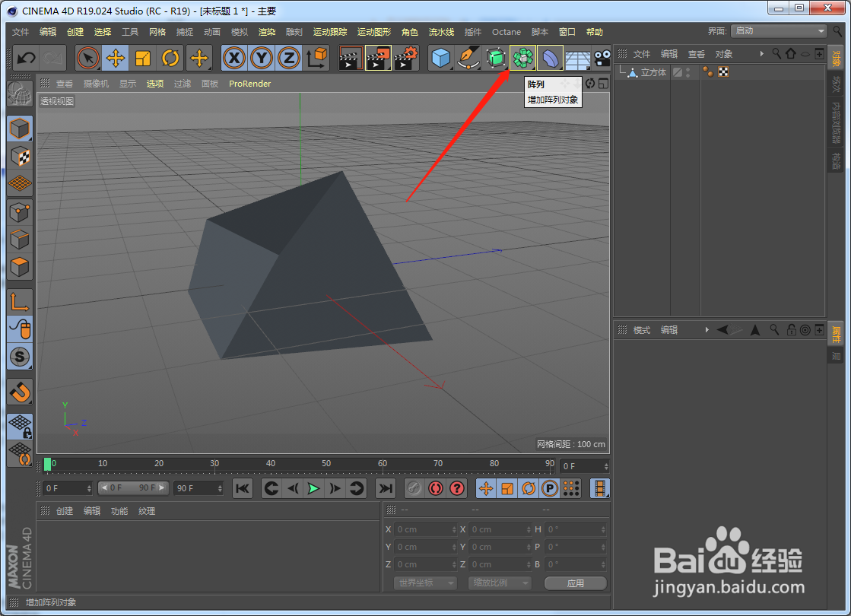Open the 运动图形 menu

(374, 32)
